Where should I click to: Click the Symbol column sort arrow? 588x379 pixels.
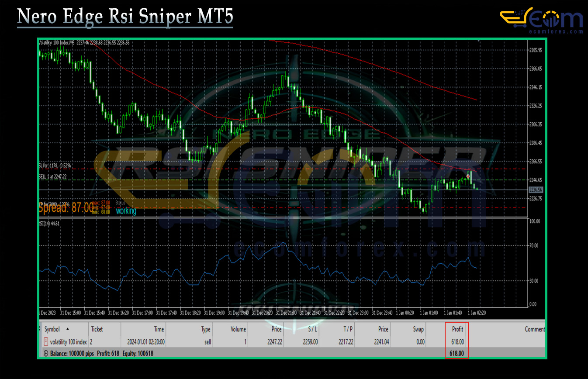[67, 329]
